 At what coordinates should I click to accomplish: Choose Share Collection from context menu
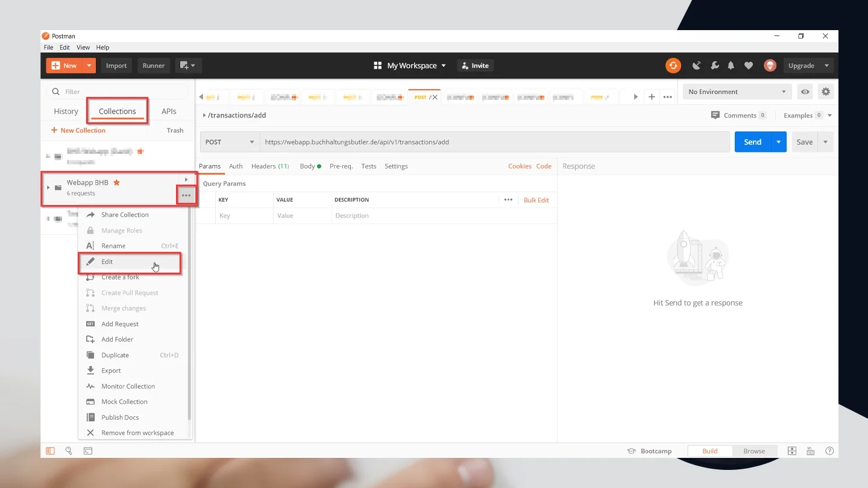click(x=125, y=215)
